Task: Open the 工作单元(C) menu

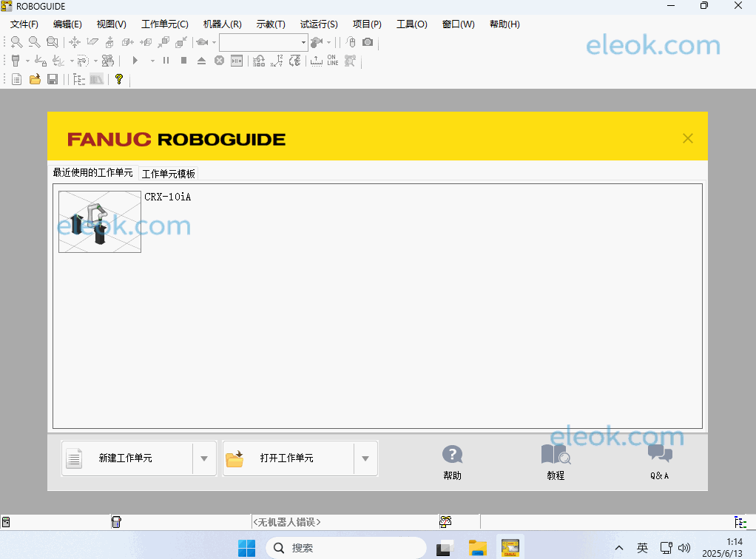Action: point(165,24)
